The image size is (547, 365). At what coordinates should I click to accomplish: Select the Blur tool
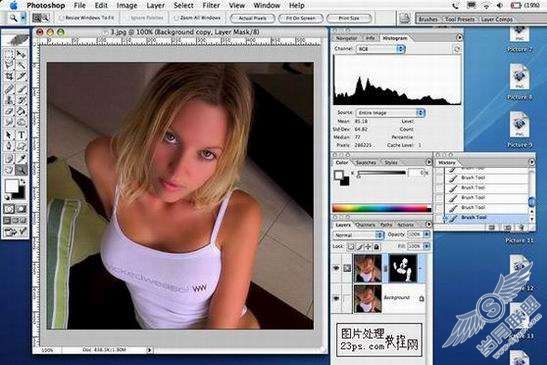pyautogui.click(x=9, y=123)
